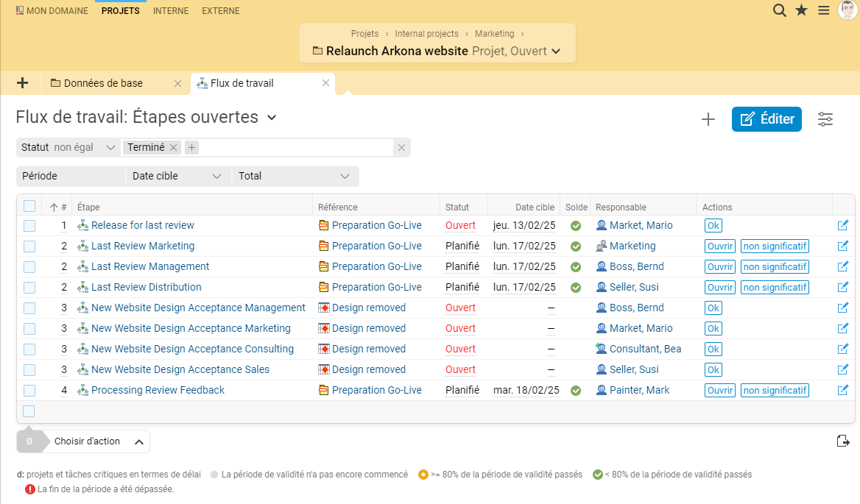Select the Projets main menu
860x504 pixels.
(121, 10)
